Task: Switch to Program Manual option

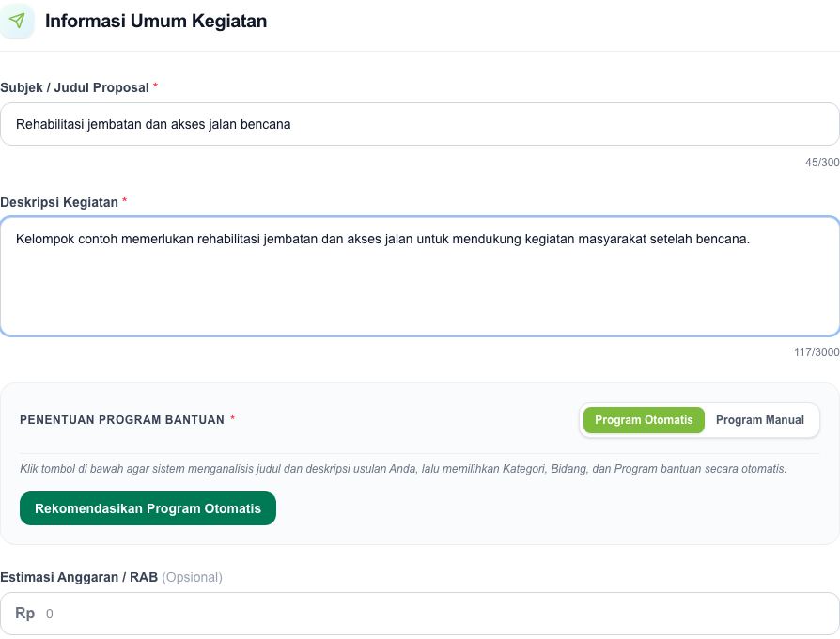Action: click(x=759, y=420)
